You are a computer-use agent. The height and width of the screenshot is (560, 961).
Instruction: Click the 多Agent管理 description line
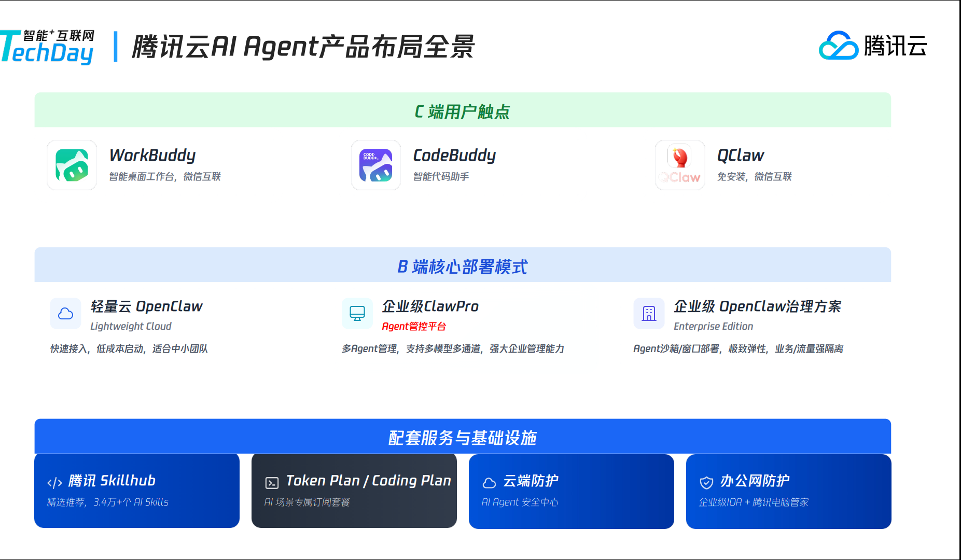[x=453, y=349]
